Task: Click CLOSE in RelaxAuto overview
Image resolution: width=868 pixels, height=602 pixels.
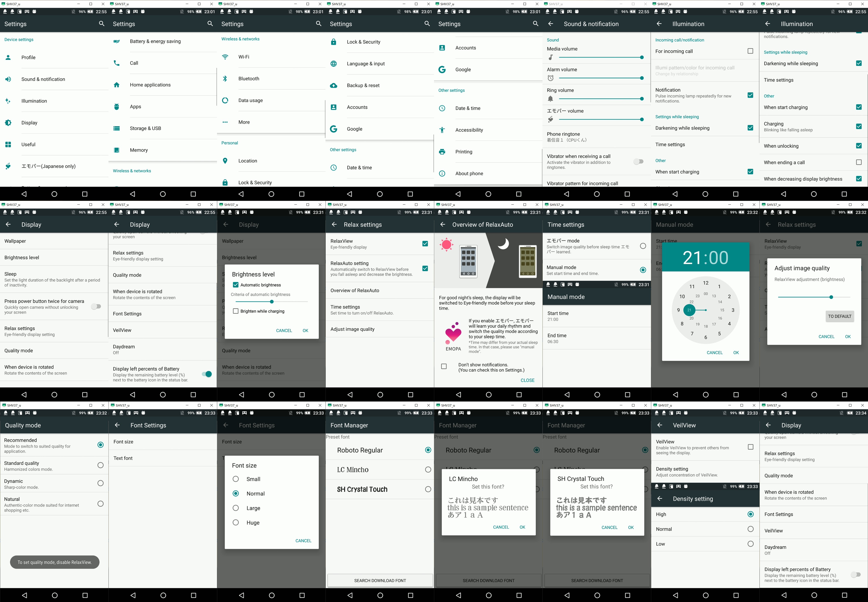Action: pos(527,380)
